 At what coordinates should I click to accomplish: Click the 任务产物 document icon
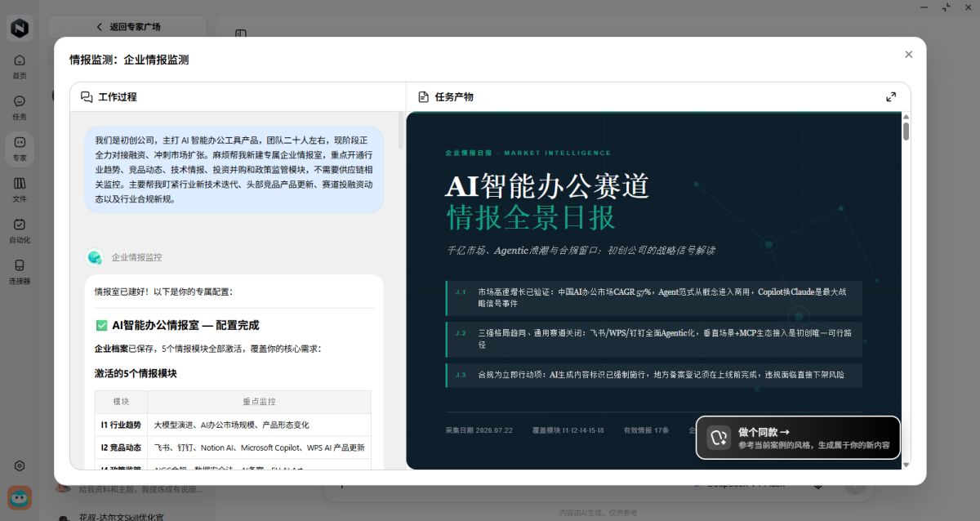[x=423, y=97]
